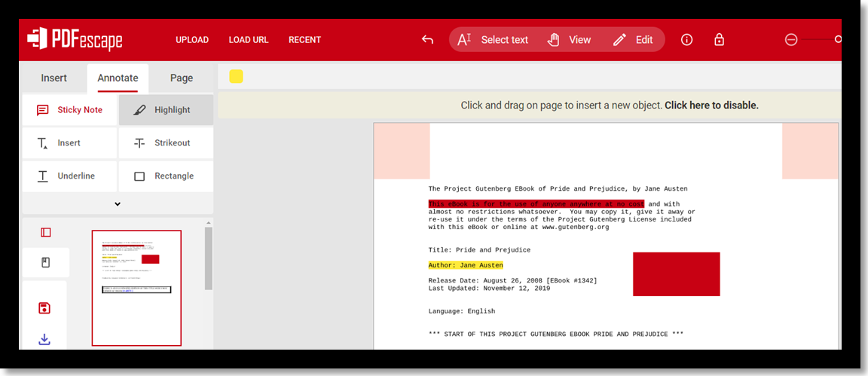This screenshot has width=868, height=376.
Task: Switch to View hand mode
Action: click(x=569, y=40)
